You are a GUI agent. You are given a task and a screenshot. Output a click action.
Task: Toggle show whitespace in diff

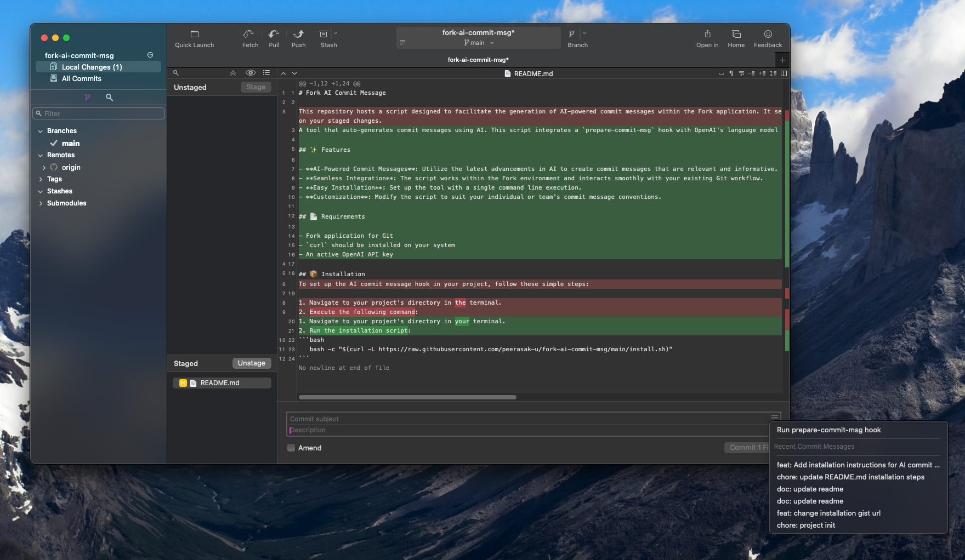(x=721, y=73)
